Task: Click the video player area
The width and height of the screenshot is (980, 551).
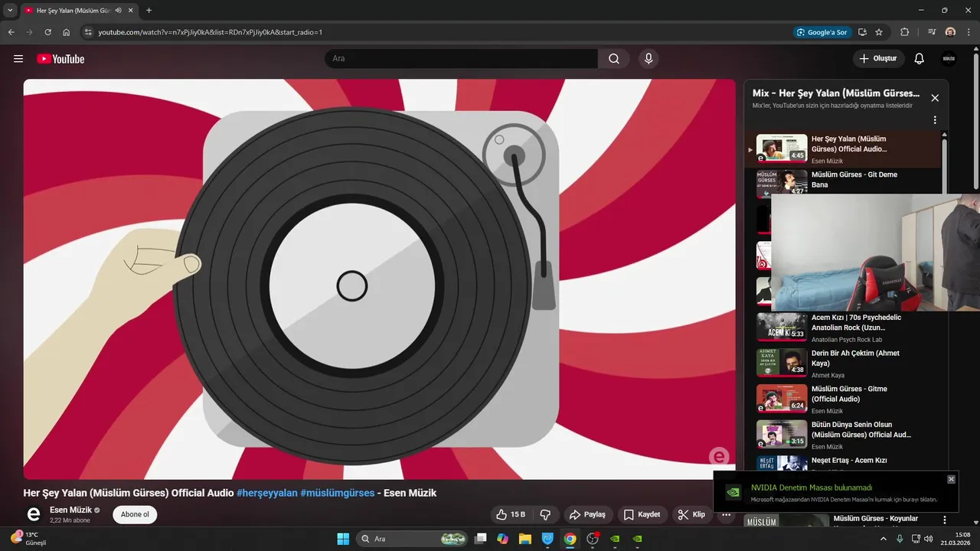Action: [379, 279]
